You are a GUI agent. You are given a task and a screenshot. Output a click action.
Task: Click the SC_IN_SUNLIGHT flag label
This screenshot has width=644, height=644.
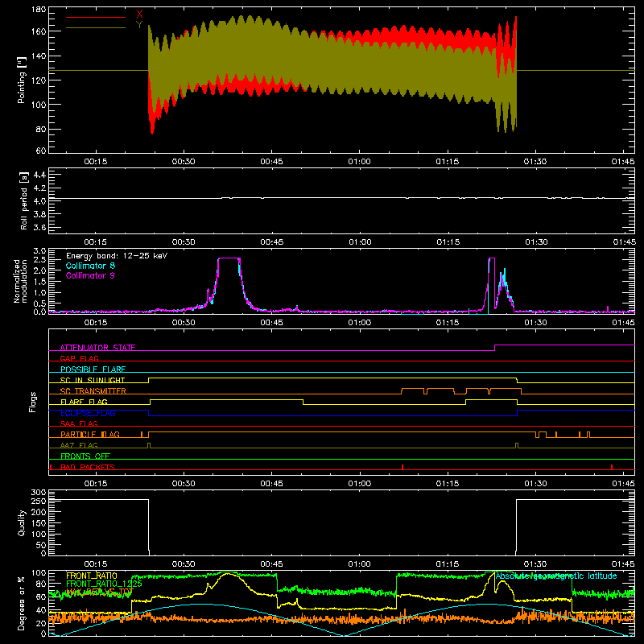coord(93,380)
